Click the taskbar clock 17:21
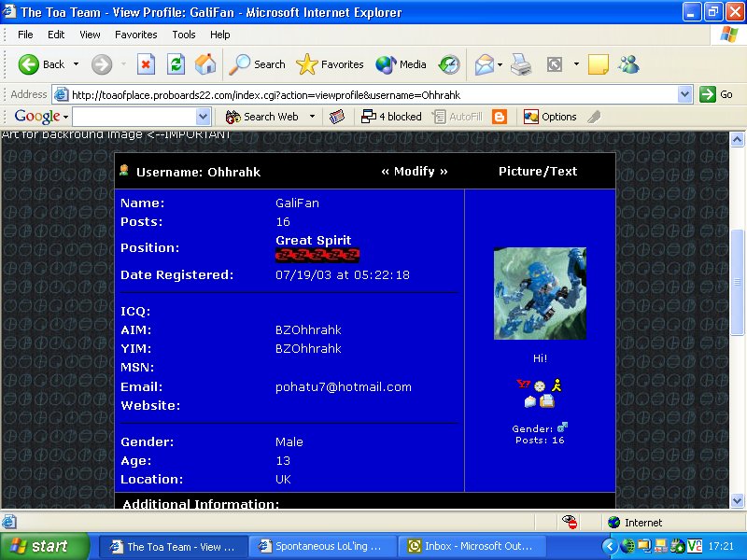Image resolution: width=747 pixels, height=560 pixels. click(x=721, y=546)
